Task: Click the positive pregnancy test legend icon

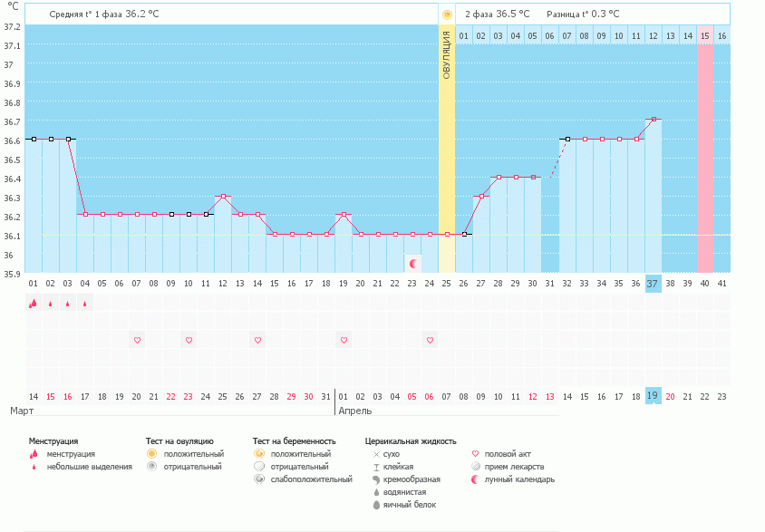Action: point(259,453)
